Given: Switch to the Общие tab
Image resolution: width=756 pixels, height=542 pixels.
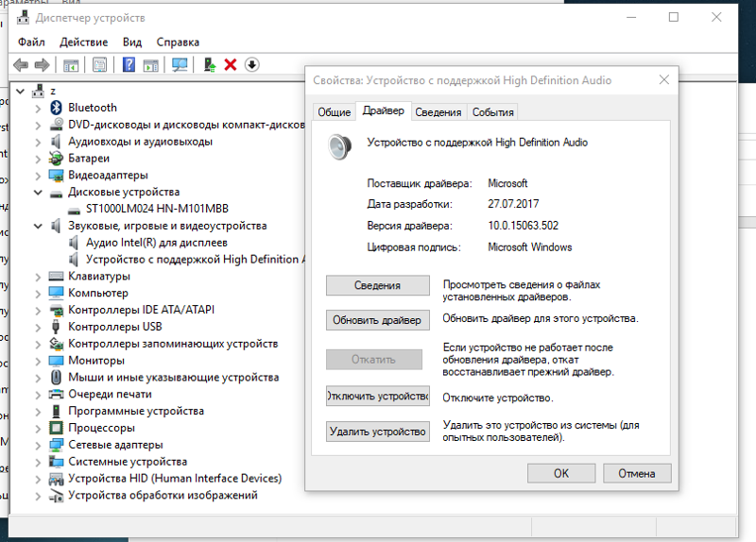Looking at the screenshot, I should (335, 112).
